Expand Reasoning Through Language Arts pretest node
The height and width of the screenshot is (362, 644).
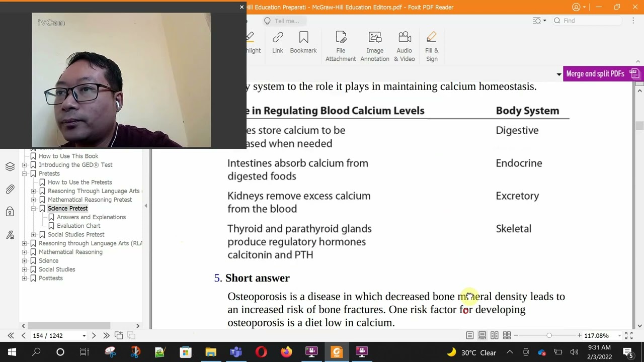[x=33, y=191]
